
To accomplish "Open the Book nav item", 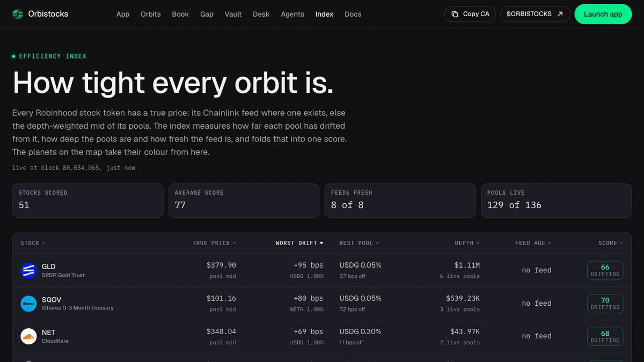I will (180, 14).
